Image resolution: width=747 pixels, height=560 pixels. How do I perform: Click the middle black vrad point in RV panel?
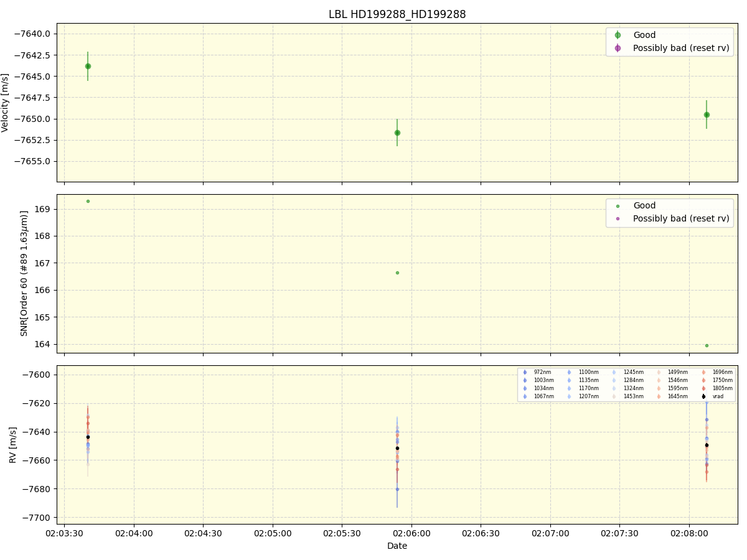pos(397,448)
